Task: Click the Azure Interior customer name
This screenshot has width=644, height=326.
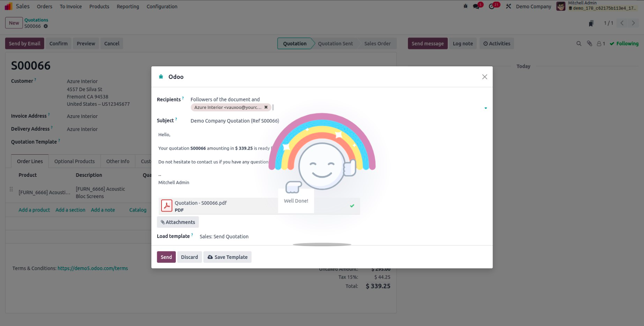Action: (x=82, y=81)
